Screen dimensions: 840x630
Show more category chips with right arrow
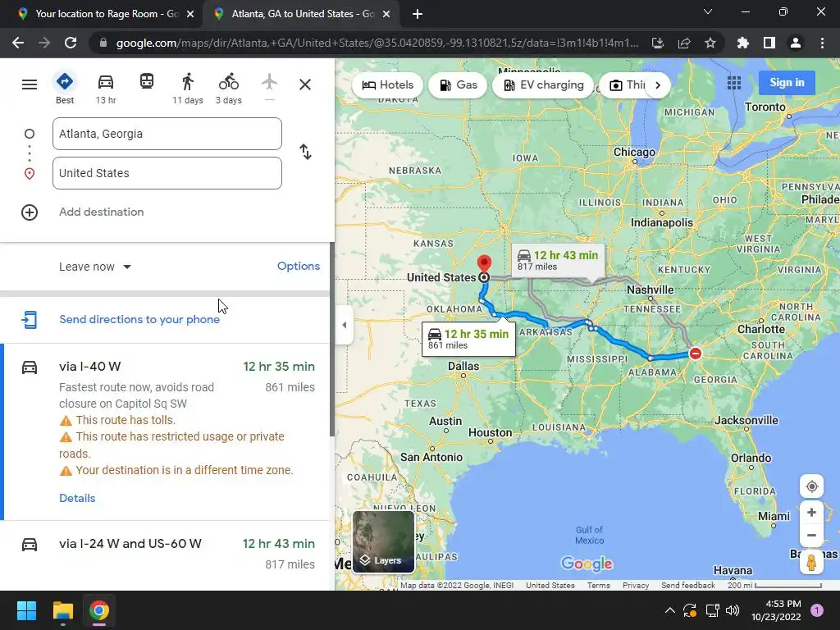pyautogui.click(x=658, y=84)
